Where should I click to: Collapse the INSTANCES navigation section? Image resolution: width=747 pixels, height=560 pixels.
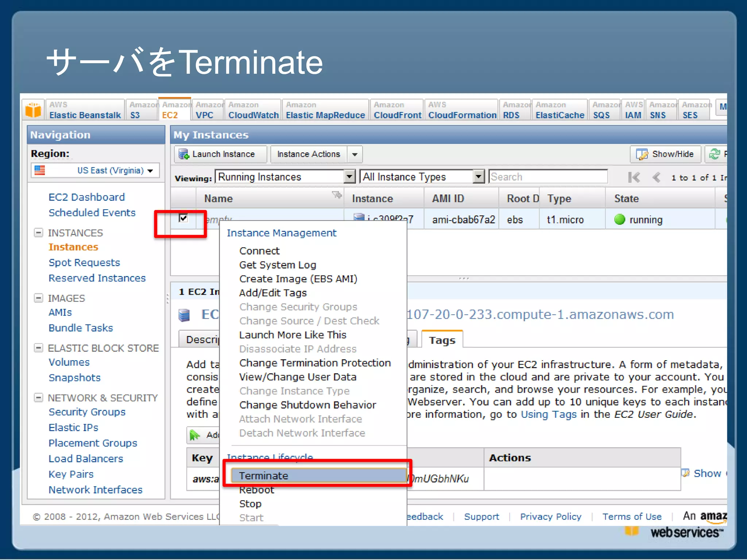38,233
